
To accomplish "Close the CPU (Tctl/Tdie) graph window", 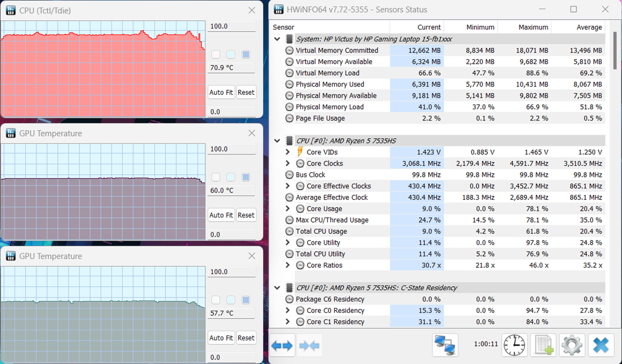I will tap(252, 10).
